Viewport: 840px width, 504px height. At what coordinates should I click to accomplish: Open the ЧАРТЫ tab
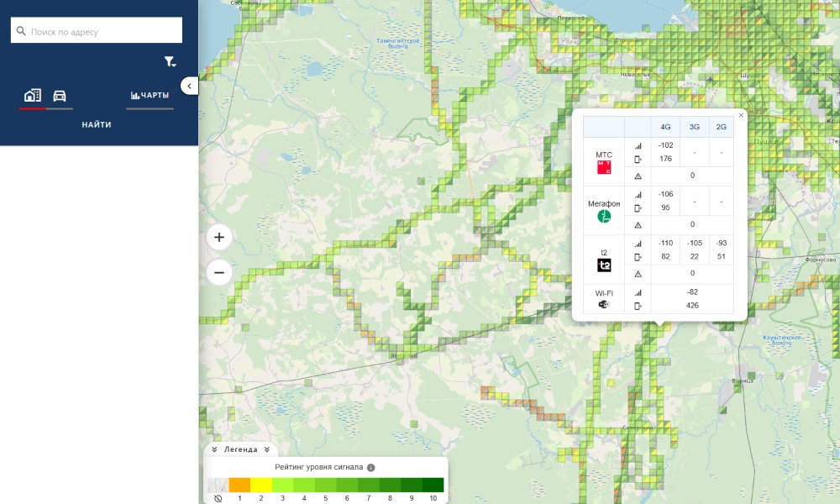tap(150, 95)
